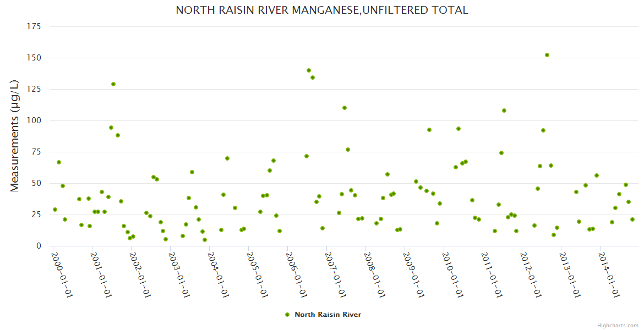Viewport: 644px width, 330px height.
Task: Click the North Raisin River legend marker dot
Action: [x=287, y=315]
